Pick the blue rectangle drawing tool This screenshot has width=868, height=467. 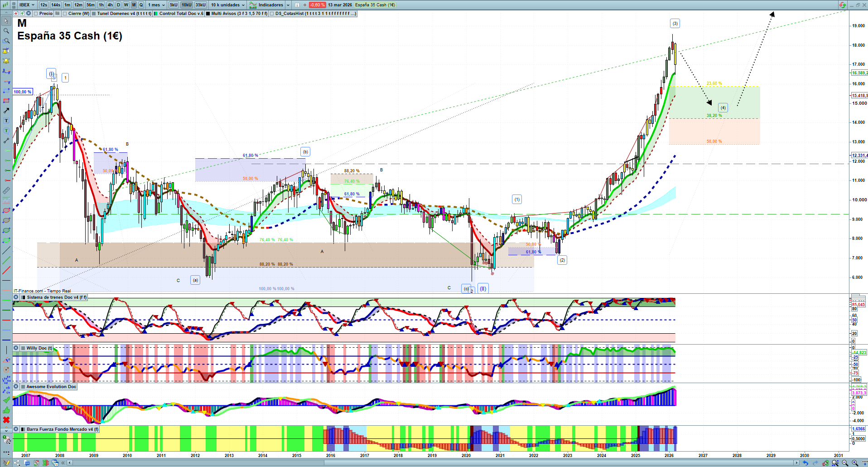(6, 91)
